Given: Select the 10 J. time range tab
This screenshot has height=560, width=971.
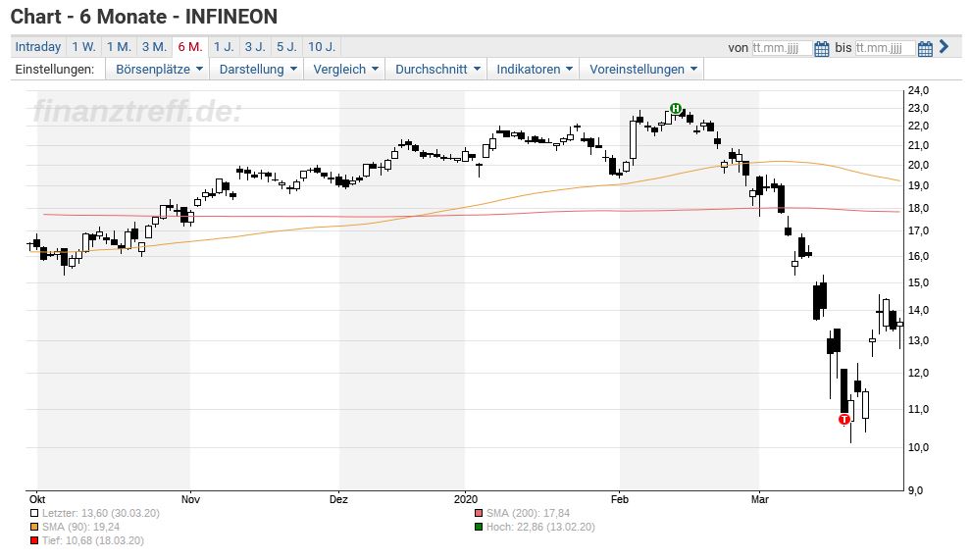Looking at the screenshot, I should [322, 46].
